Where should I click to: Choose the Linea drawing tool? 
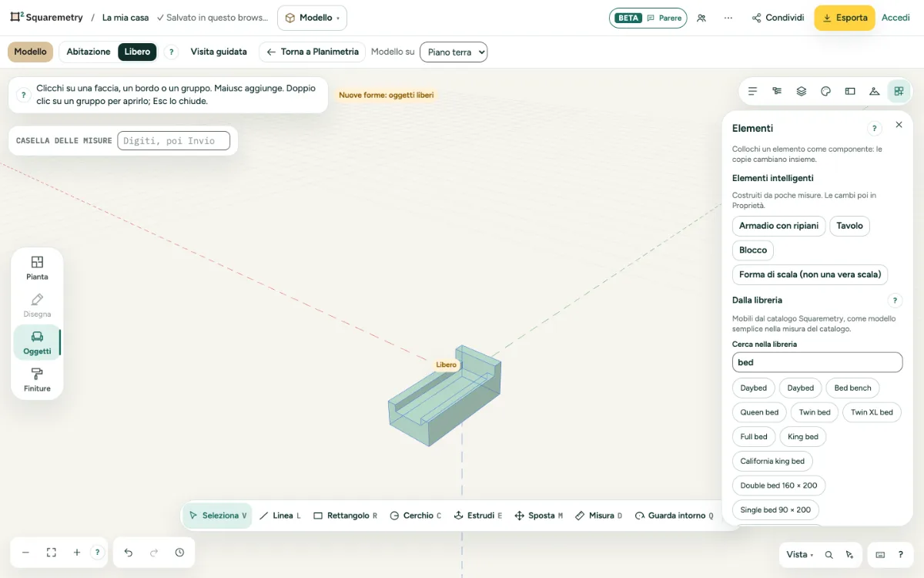(280, 516)
